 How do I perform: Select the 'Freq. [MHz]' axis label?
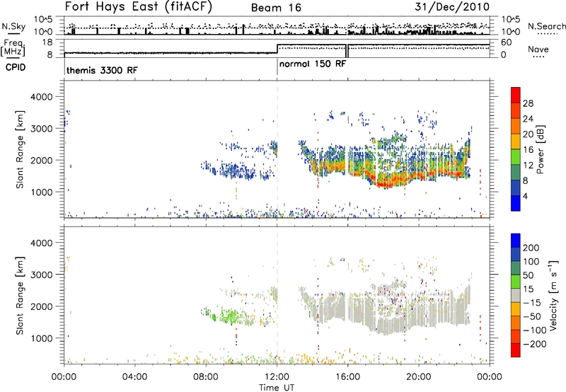click(x=13, y=47)
